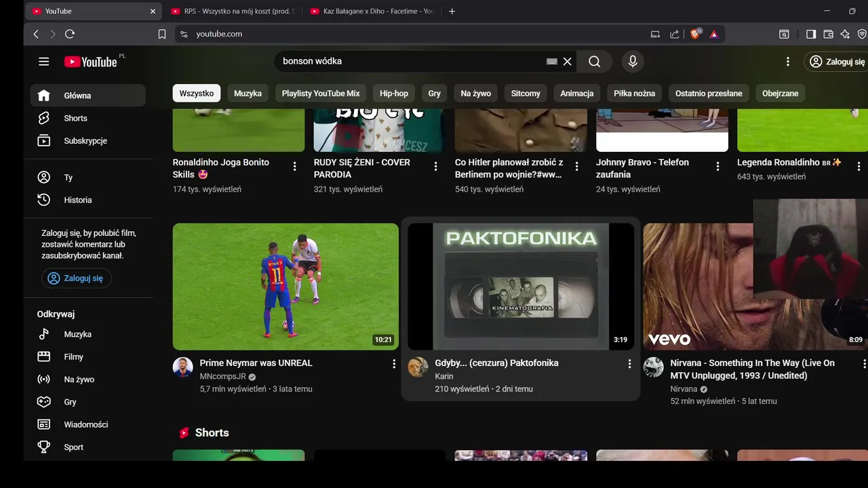Click sidebar Zaloguj się button
The height and width of the screenshot is (488, 868).
[x=77, y=278]
